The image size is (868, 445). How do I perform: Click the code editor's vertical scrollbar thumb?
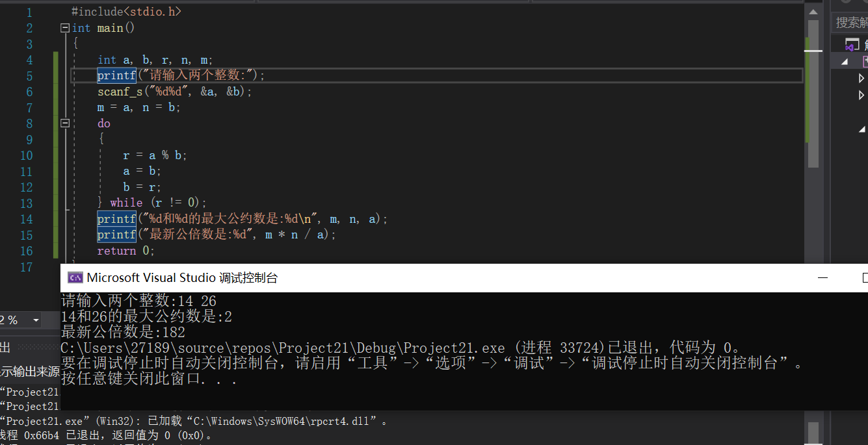(813, 94)
